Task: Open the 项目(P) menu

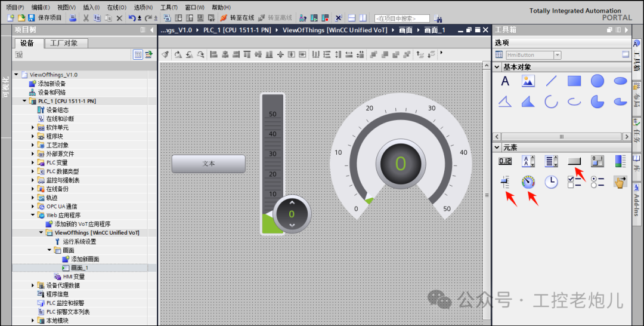Action: [x=15, y=7]
